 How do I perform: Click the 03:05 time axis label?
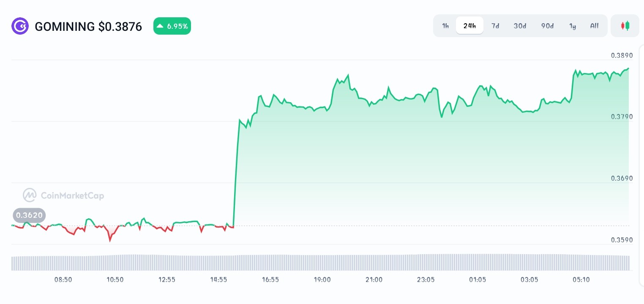click(x=529, y=280)
